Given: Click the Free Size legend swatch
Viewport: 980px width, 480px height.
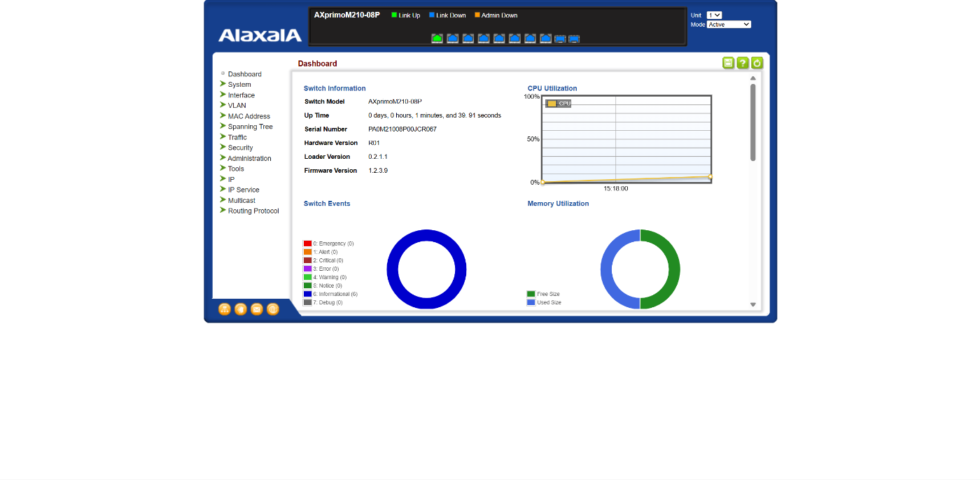Looking at the screenshot, I should pos(531,294).
